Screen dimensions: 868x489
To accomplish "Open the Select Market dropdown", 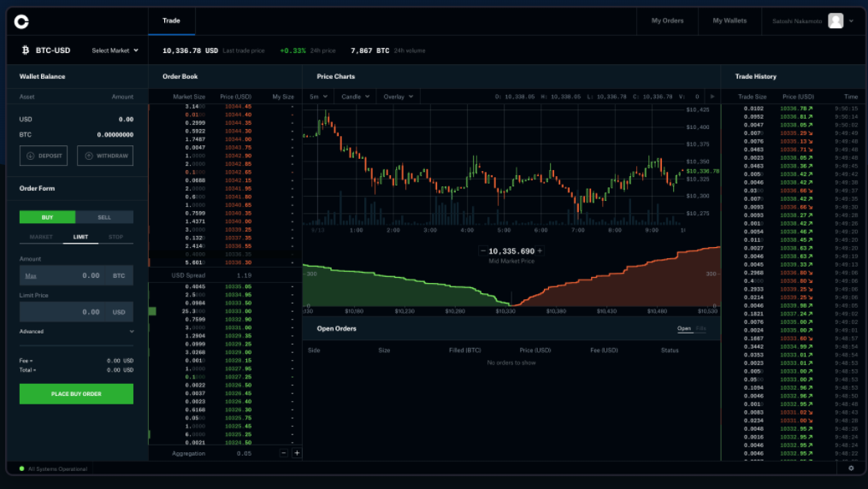I will tap(115, 50).
